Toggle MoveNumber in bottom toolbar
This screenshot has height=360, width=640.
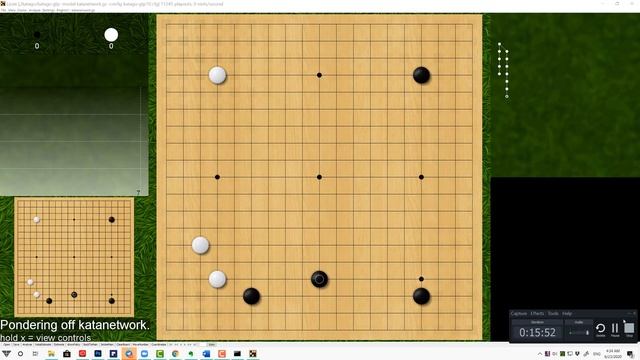click(140, 344)
